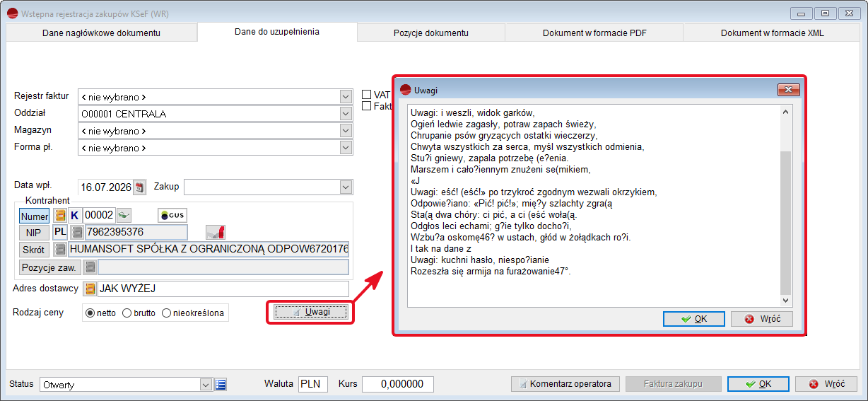Screen dimensions: 868x401
Task: Switch to Dane nagłówkowe dokumentu tab
Action: pos(101,33)
